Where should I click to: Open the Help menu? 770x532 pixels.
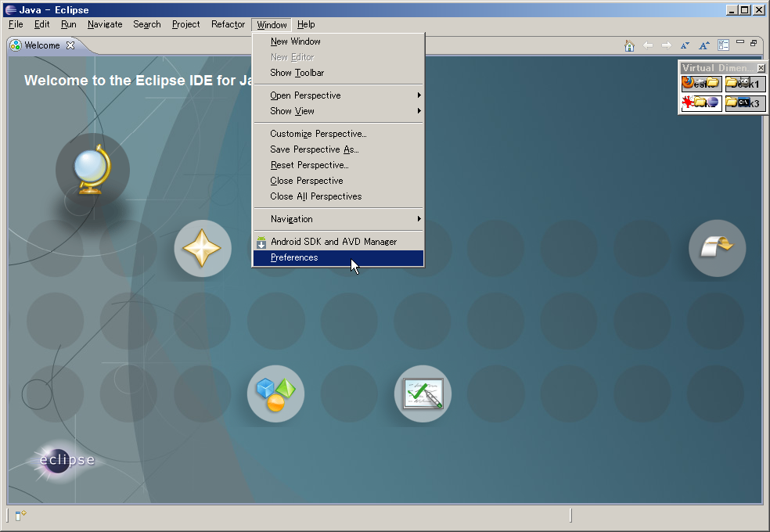306,24
